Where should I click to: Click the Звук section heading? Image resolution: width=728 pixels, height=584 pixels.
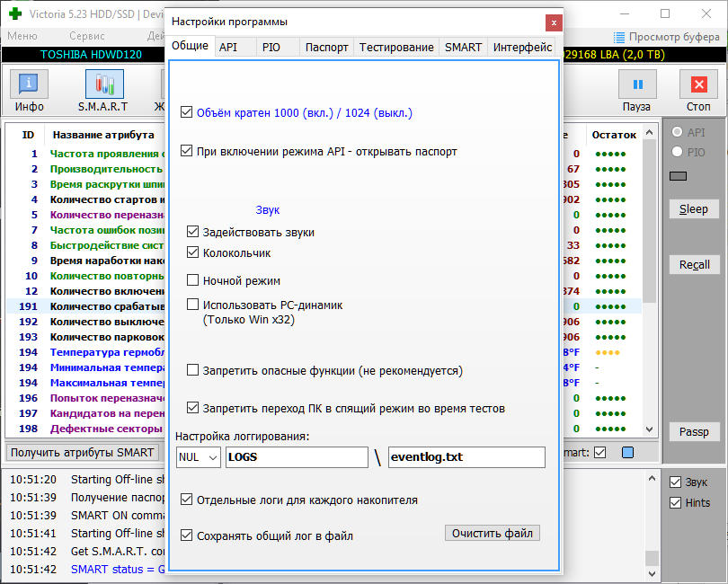[x=268, y=210]
